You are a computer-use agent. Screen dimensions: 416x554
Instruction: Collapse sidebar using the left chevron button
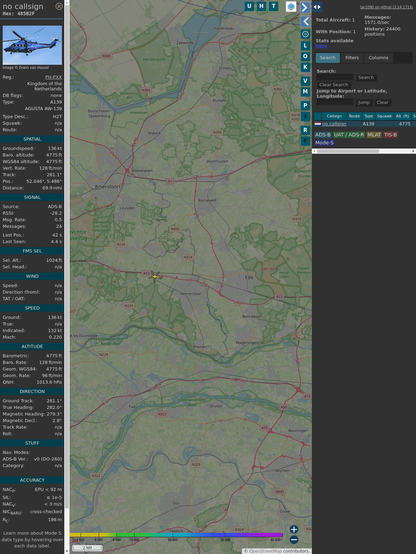point(305,21)
